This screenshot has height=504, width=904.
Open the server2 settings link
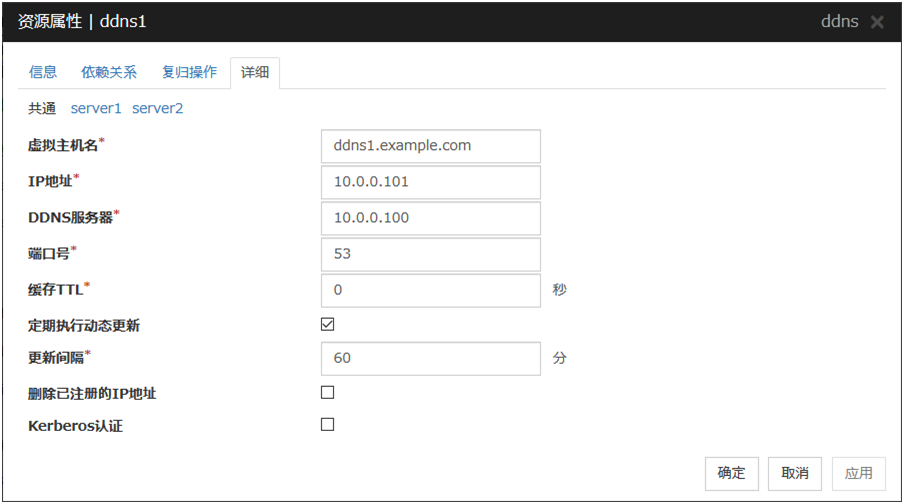pos(158,108)
